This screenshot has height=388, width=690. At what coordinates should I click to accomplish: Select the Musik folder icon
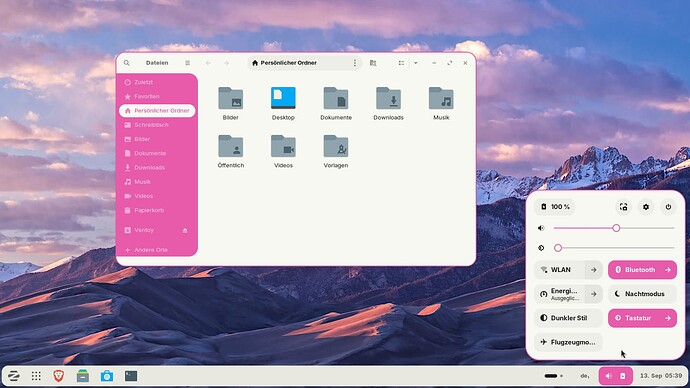pos(441,98)
